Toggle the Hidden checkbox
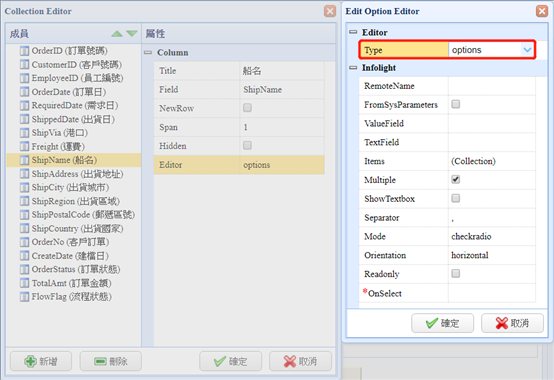This screenshot has height=380, width=554. [x=247, y=146]
